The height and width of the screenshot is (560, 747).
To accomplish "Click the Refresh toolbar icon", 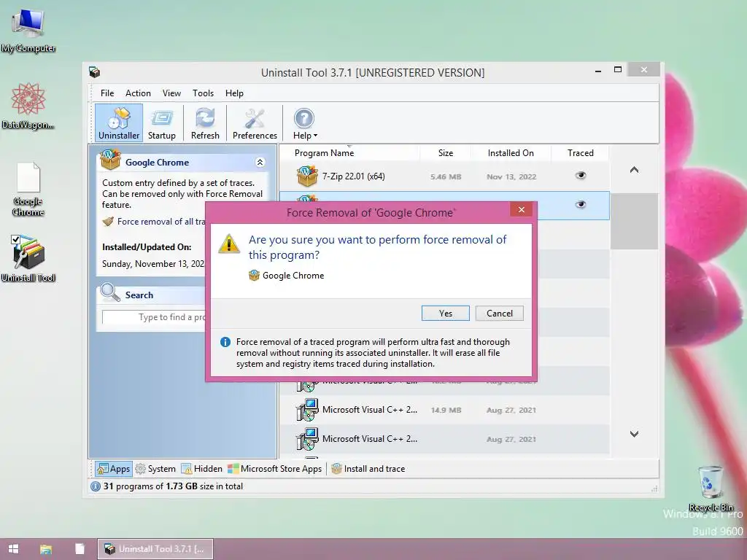I will point(205,122).
